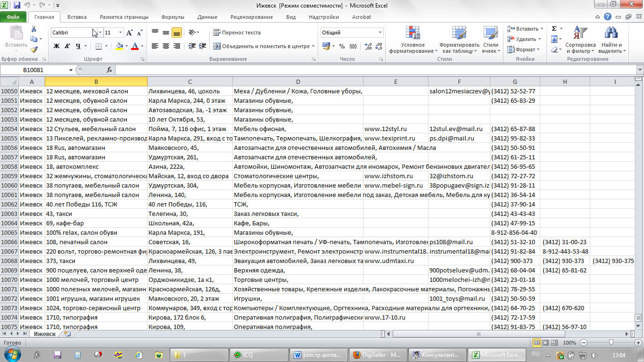Click Перенос текста wrap text button
The height and width of the screenshot is (362, 644).
click(237, 33)
